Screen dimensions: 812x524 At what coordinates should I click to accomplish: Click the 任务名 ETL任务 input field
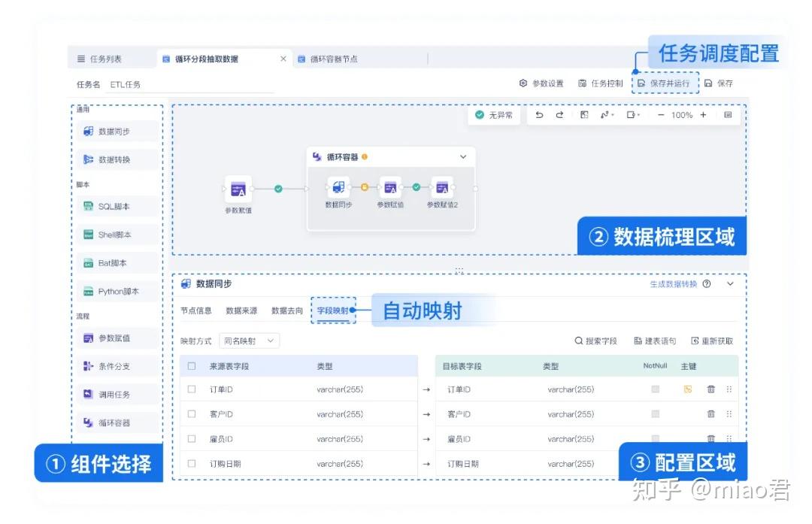pyautogui.click(x=190, y=84)
